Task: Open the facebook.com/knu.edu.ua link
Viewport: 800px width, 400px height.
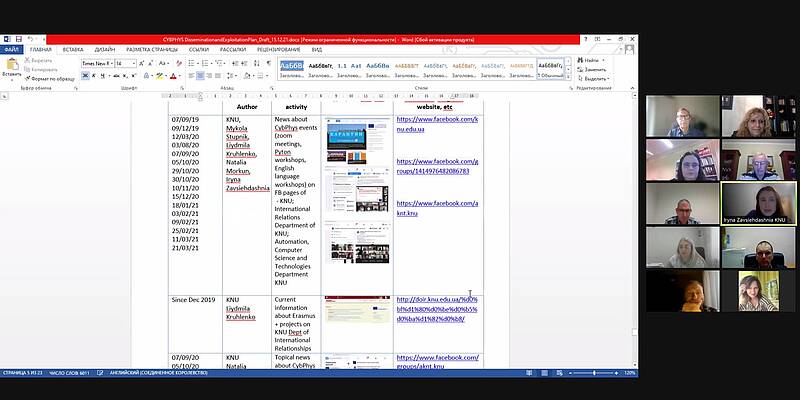Action: 437,124
